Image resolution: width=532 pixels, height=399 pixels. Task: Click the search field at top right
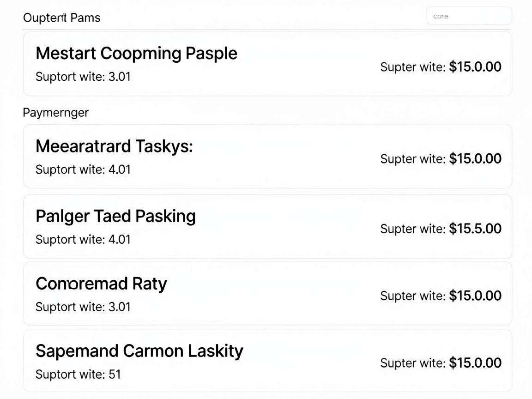point(469,16)
